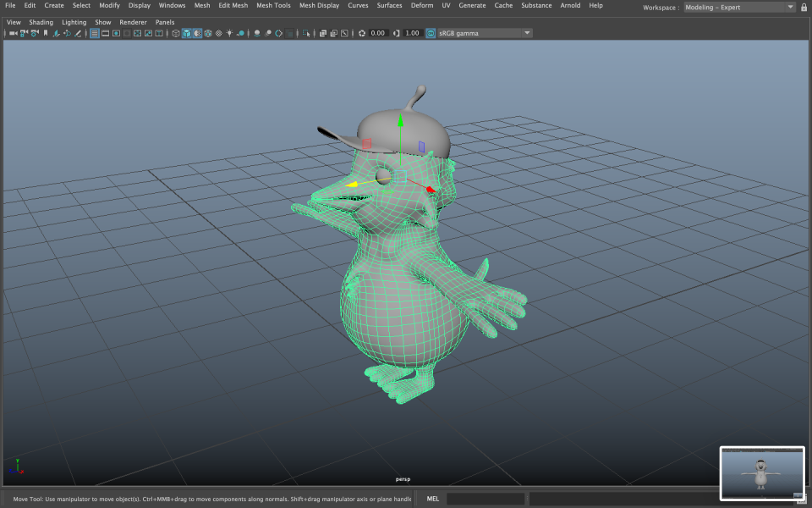Click the camera Bookmarks icon
This screenshot has height=508, width=812.
[46, 33]
